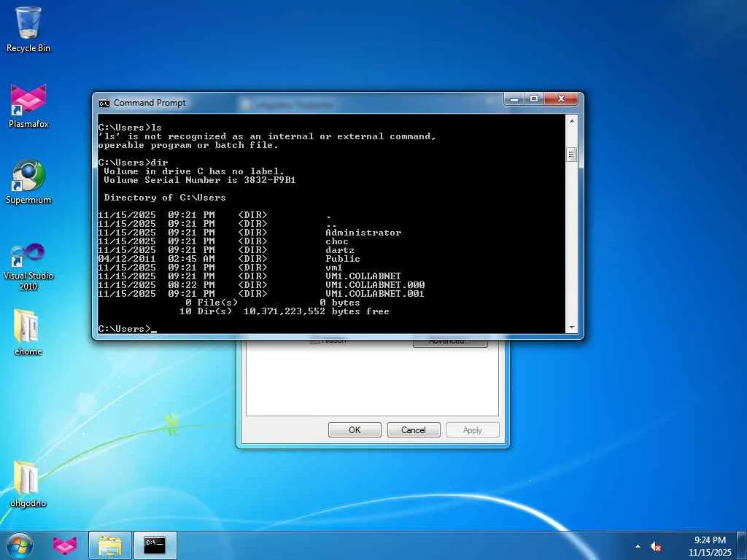
Task: Open the Command Prompt title bar system icon
Action: point(104,103)
